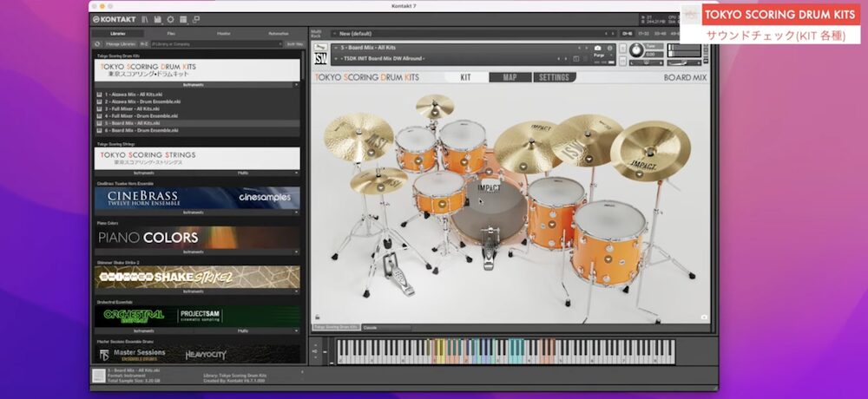Click the ISW instrument logo icon

click(x=320, y=59)
